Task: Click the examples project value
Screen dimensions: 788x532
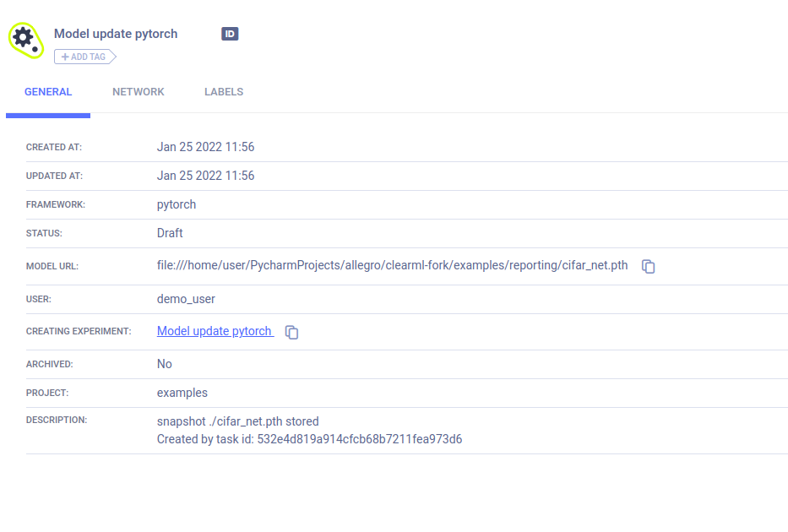Action: 182,393
